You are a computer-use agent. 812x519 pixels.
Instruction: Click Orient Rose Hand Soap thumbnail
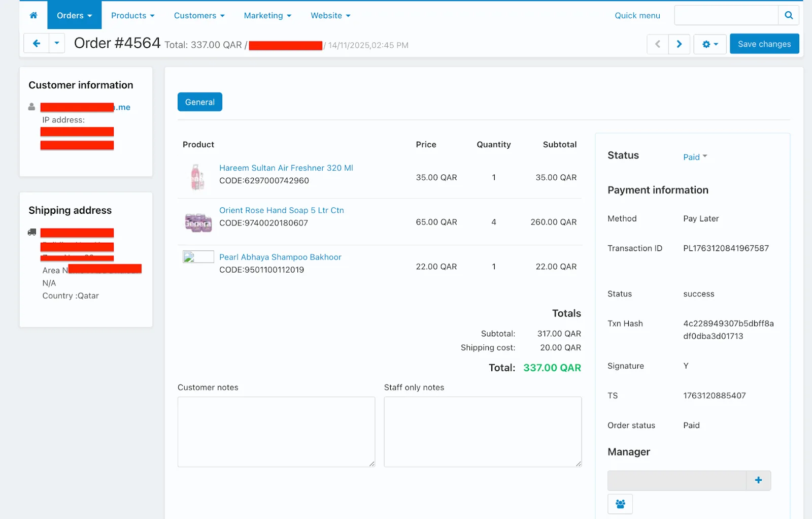[x=198, y=222]
